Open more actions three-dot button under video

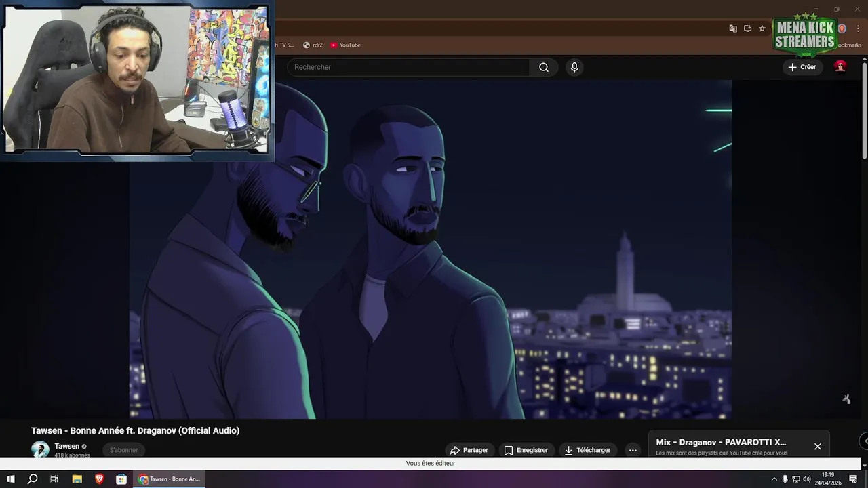click(633, 450)
